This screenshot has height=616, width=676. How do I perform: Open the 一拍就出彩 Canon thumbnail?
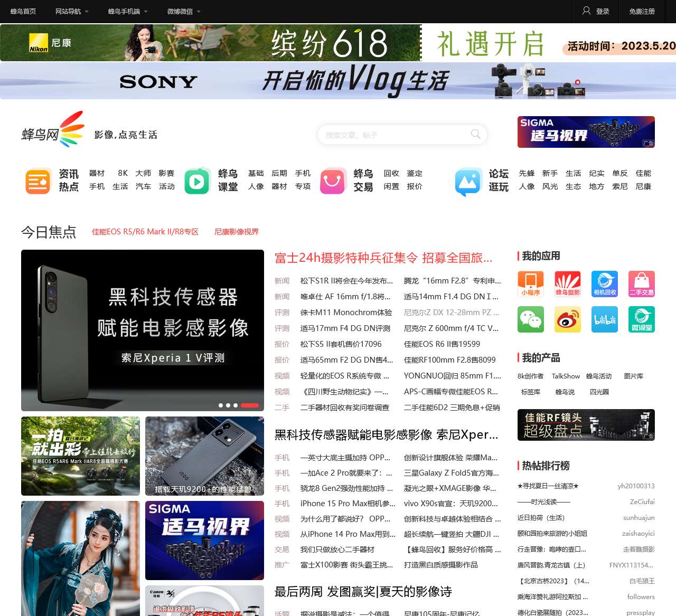coord(80,456)
